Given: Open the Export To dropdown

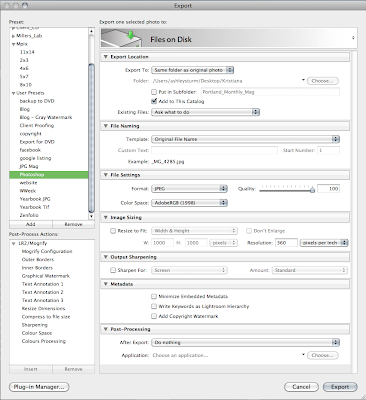Looking at the screenshot, I should (193, 70).
